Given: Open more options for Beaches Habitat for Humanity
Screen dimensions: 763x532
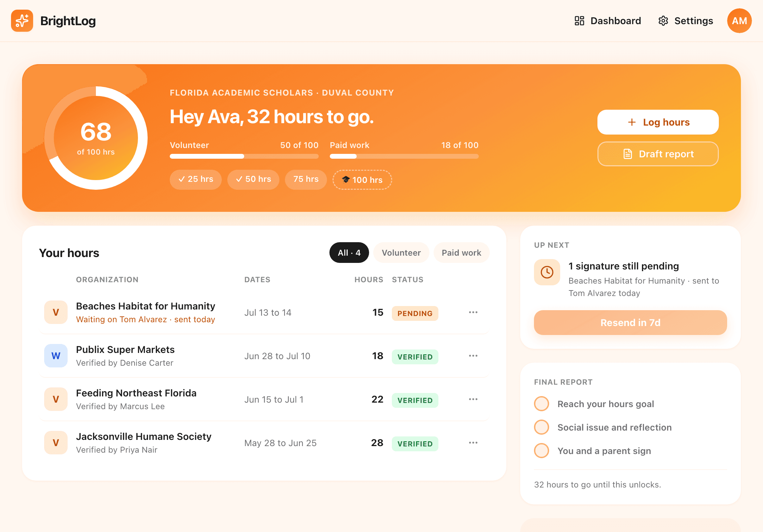Looking at the screenshot, I should 473,312.
